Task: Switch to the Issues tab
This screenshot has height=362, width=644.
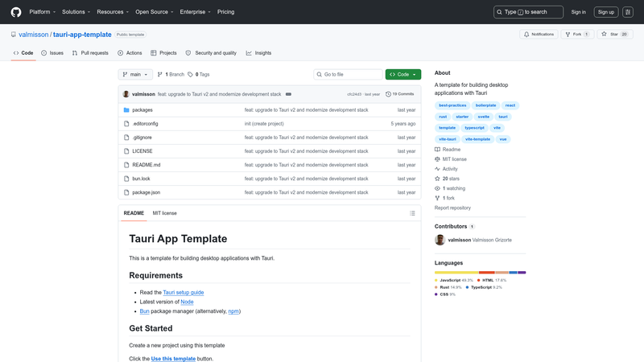Action: tap(52, 53)
